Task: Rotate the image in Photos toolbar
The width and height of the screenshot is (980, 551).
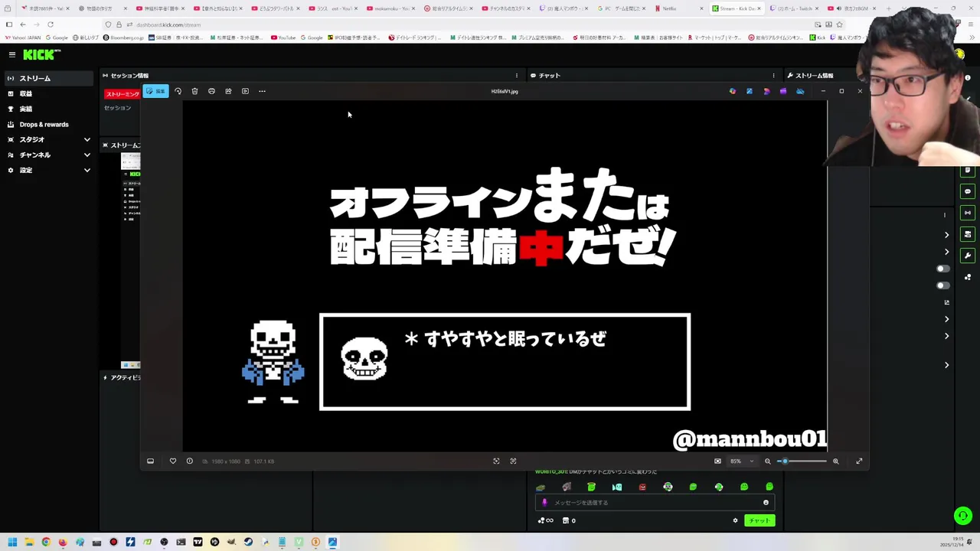Action: [x=178, y=91]
